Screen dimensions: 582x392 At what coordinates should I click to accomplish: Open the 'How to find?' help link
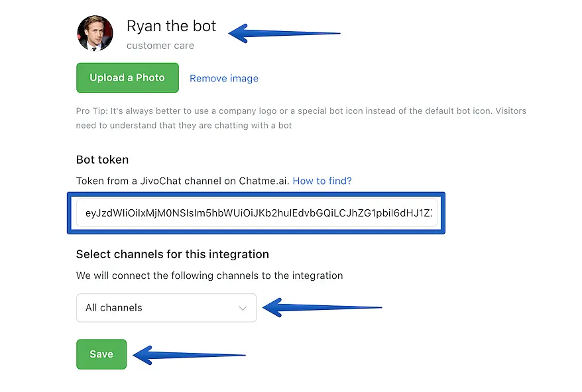point(322,181)
